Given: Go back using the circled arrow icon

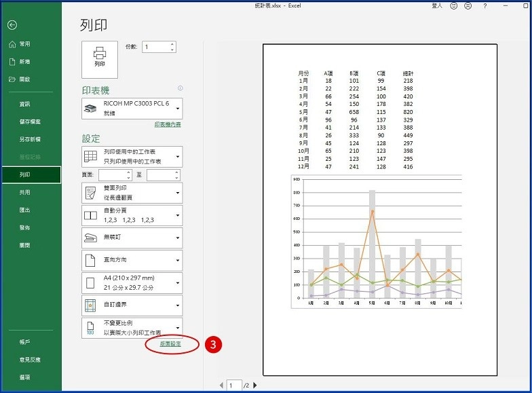Looking at the screenshot, I should coord(12,25).
